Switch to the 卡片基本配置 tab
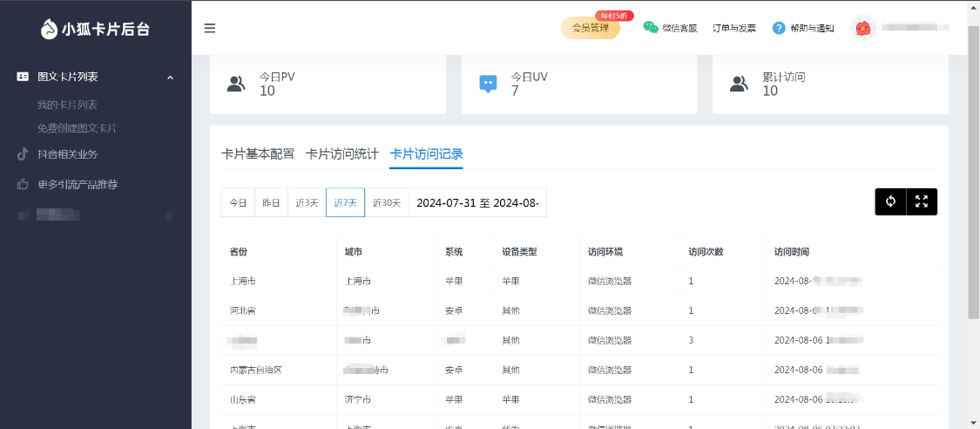Screen dimensions: 980x429 pos(258,153)
